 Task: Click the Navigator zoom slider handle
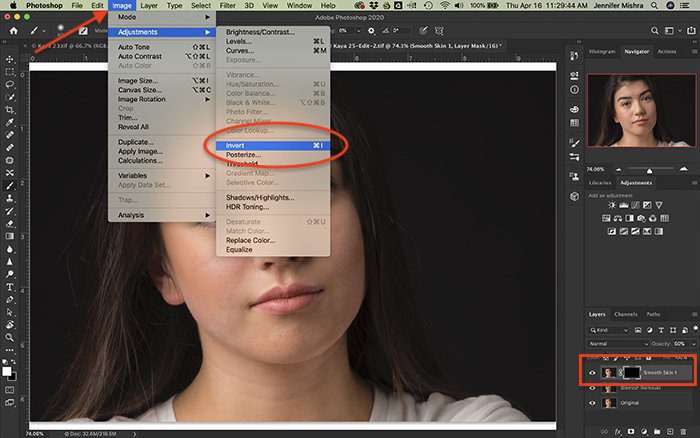(650, 171)
